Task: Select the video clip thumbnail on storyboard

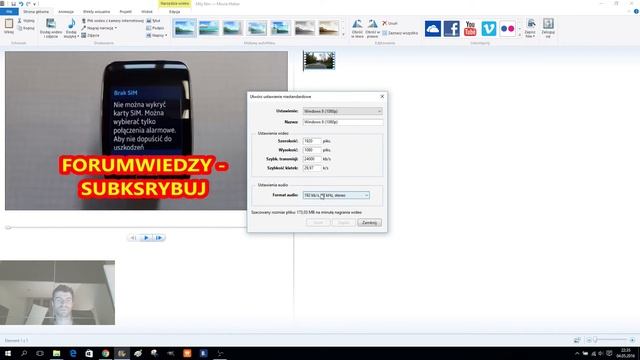Action: point(319,61)
